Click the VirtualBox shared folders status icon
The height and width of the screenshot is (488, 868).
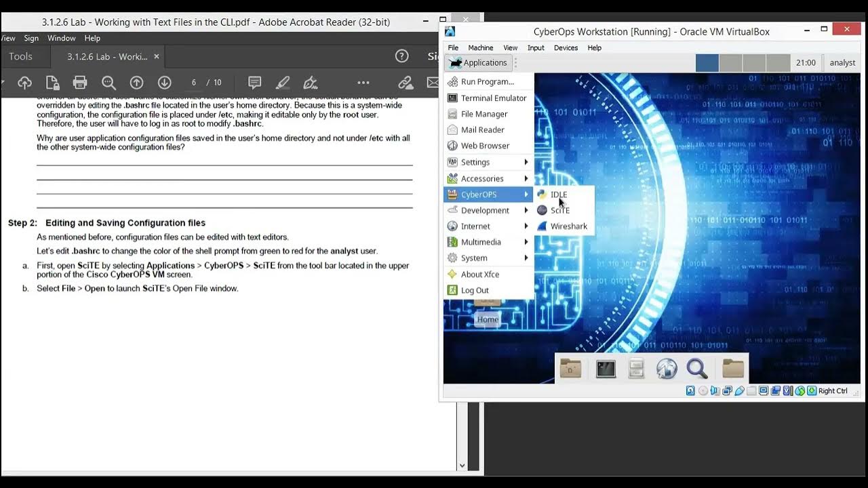click(x=751, y=391)
